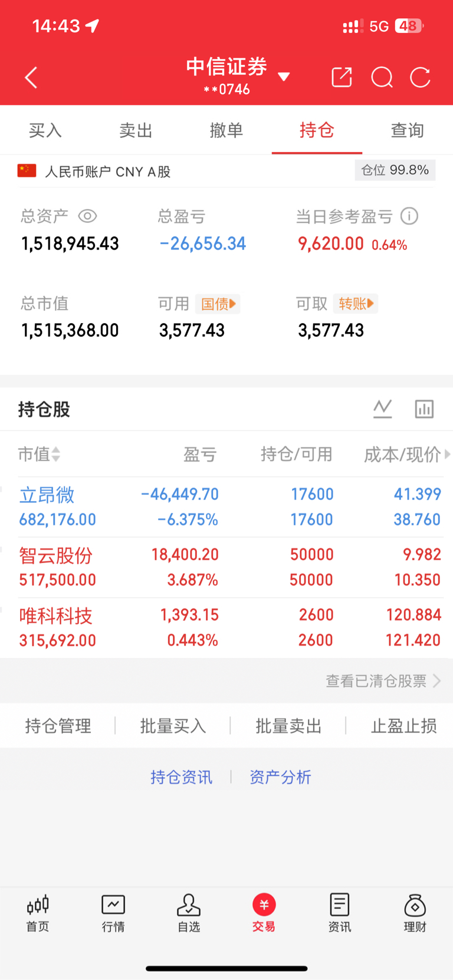Open the share/export icon in header
The height and width of the screenshot is (980, 453).
pyautogui.click(x=342, y=77)
